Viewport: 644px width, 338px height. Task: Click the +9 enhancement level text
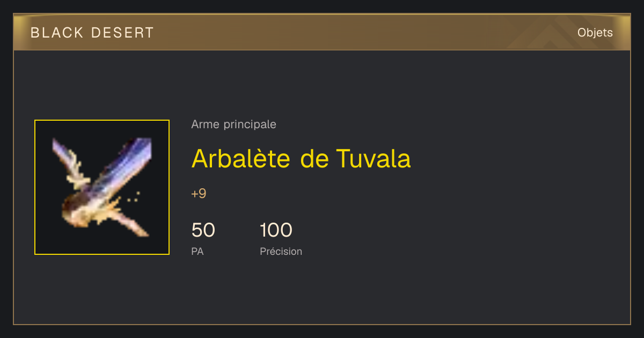199,194
